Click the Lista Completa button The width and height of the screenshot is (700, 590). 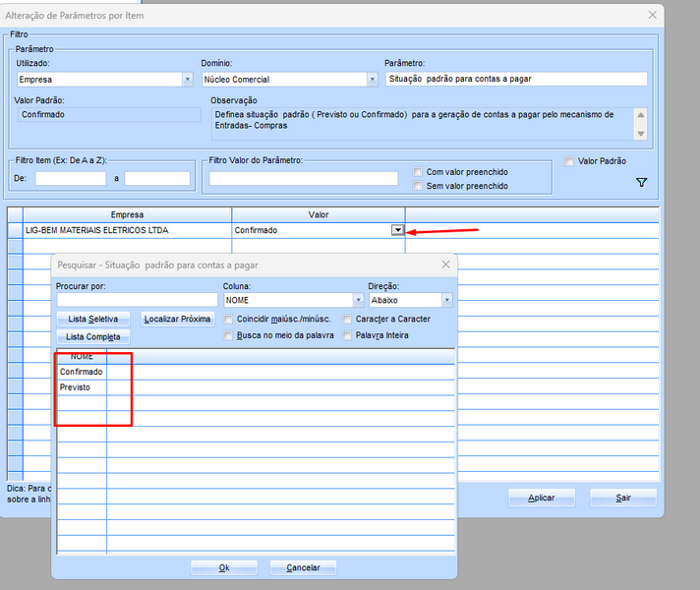pyautogui.click(x=93, y=336)
